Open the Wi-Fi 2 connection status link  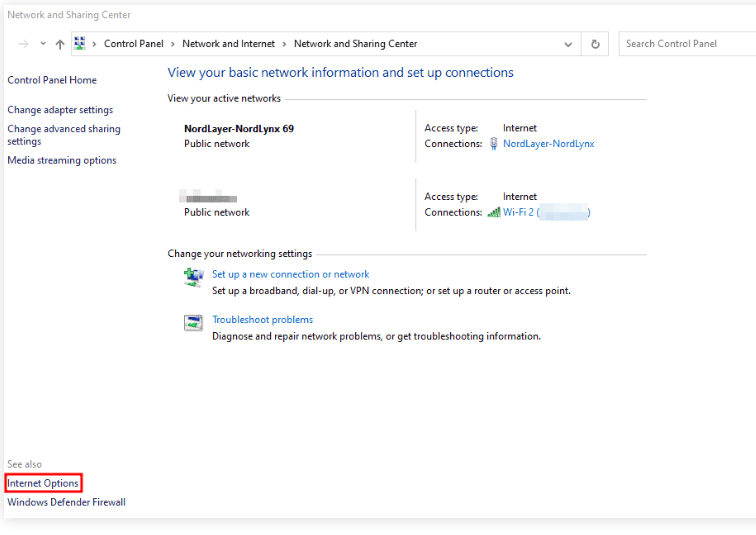546,212
